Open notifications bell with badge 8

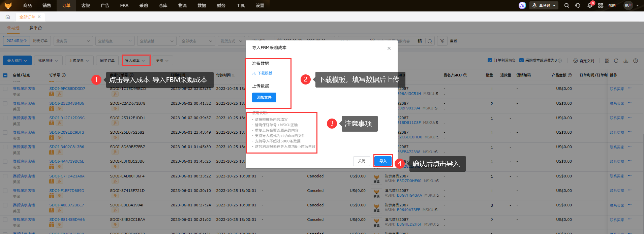pyautogui.click(x=589, y=5)
